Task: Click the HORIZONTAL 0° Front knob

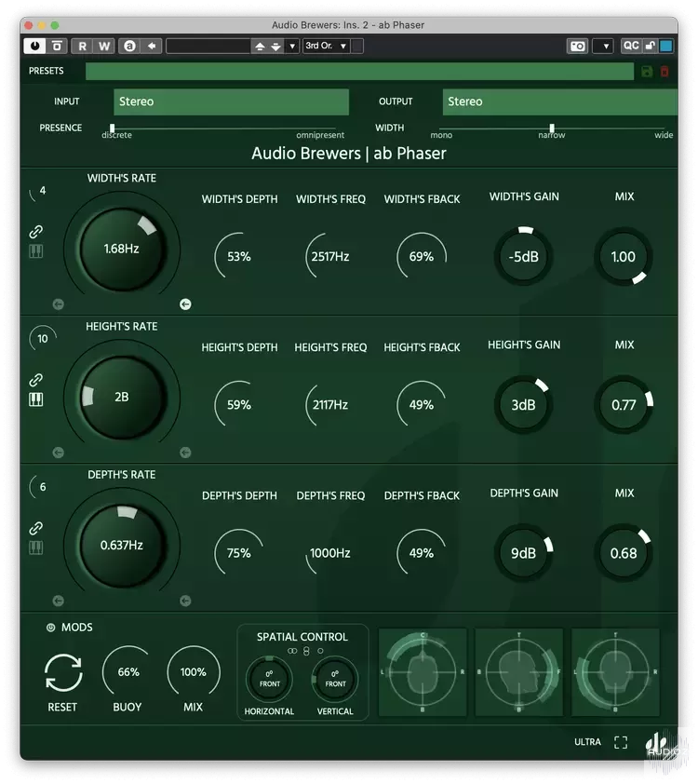Action: click(269, 680)
